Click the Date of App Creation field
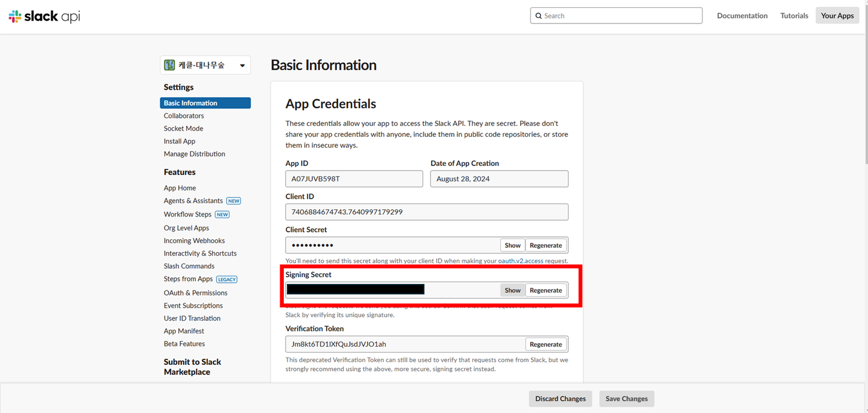This screenshot has height=413, width=868. (499, 179)
